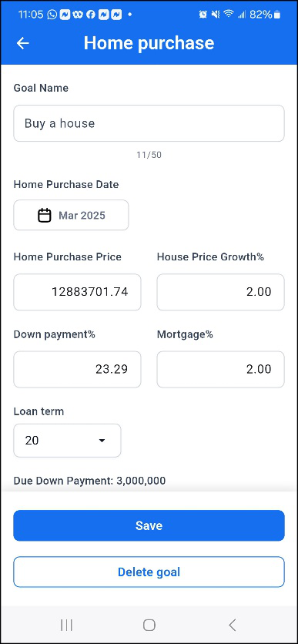Viewport: 298px width, 644px height.
Task: Select the Loan term value 20
Action: click(x=67, y=441)
